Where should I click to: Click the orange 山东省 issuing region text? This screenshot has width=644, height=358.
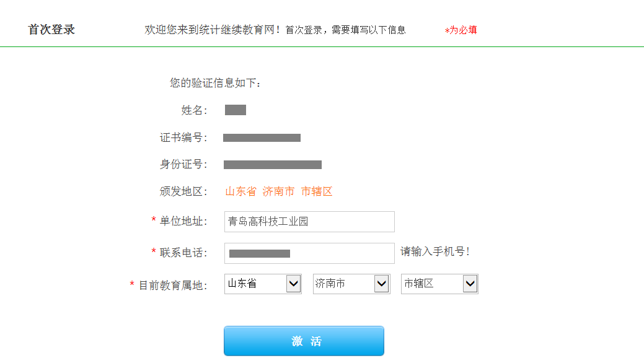[x=240, y=191]
